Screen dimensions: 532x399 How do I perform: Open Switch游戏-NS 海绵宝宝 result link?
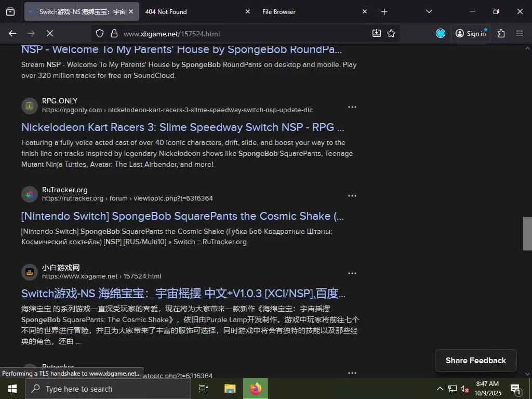pos(183,293)
